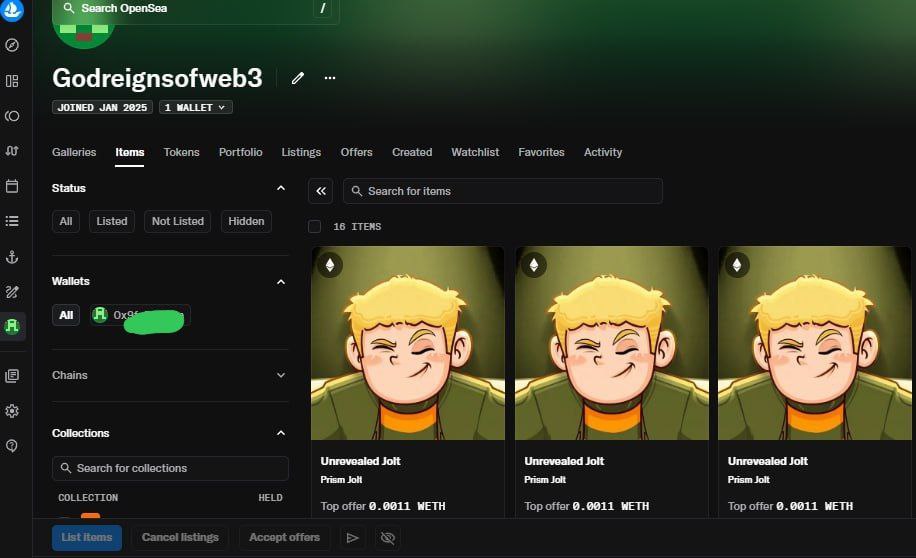
Task: Select the All status filter
Action: 66,221
